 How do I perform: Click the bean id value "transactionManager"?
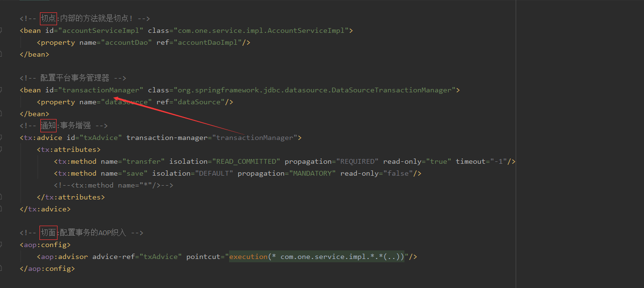[101, 90]
